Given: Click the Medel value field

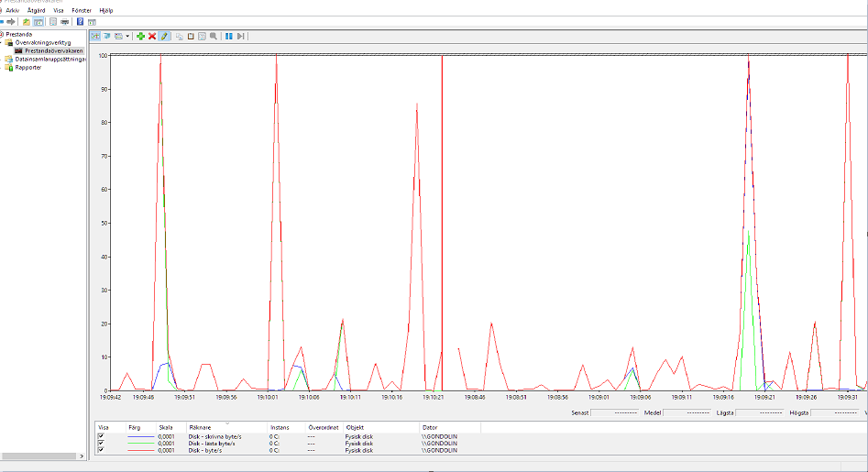Looking at the screenshot, I should click(687, 412).
